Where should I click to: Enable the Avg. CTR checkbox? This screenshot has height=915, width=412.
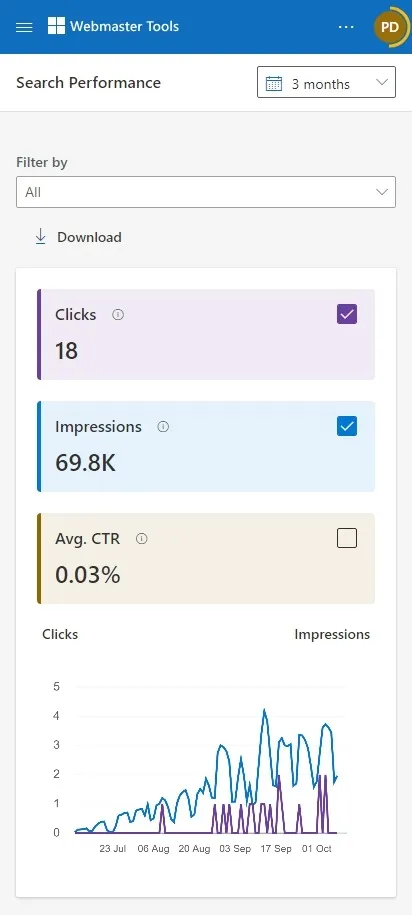click(x=347, y=539)
